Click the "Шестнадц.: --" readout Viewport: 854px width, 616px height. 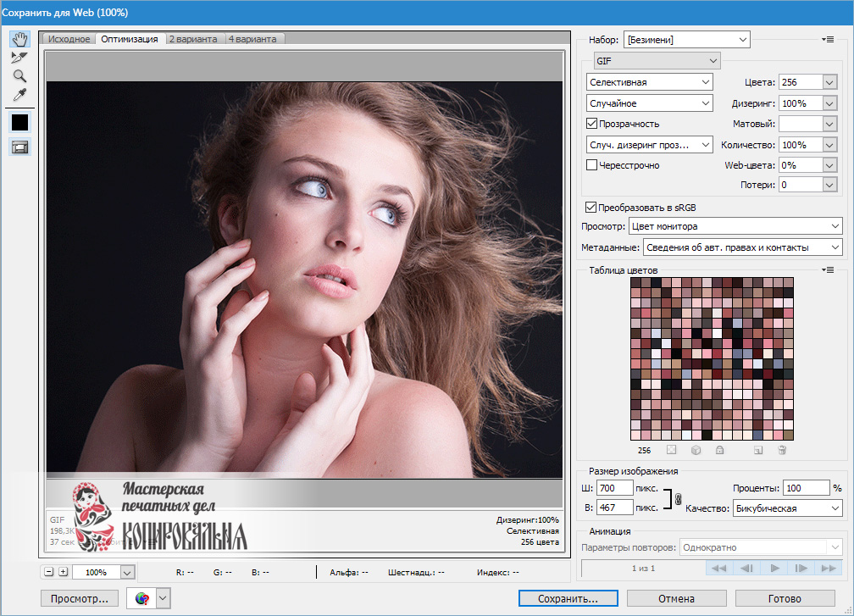click(416, 573)
